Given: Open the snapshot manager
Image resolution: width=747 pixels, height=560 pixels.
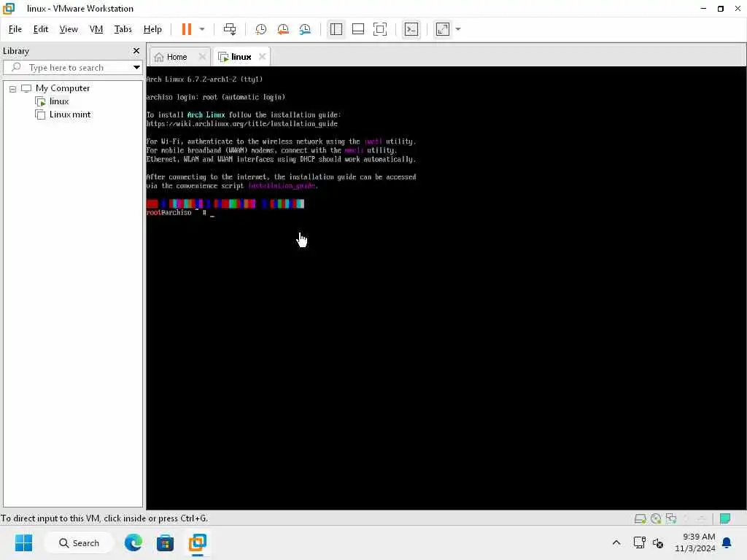Looking at the screenshot, I should [x=305, y=29].
